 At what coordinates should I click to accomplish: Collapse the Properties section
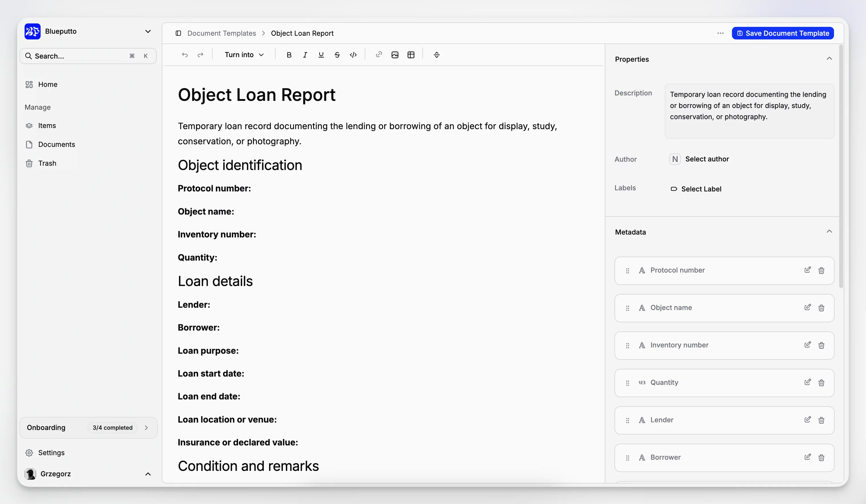click(829, 59)
